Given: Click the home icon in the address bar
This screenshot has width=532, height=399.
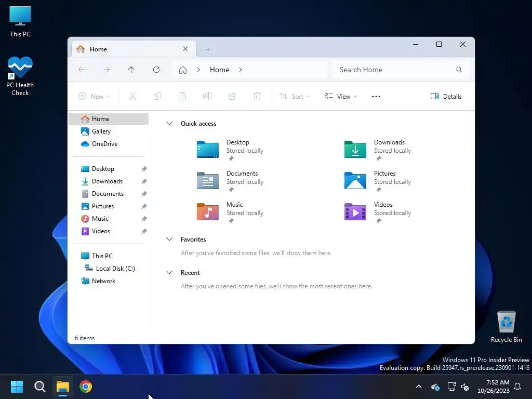Looking at the screenshot, I should [183, 70].
